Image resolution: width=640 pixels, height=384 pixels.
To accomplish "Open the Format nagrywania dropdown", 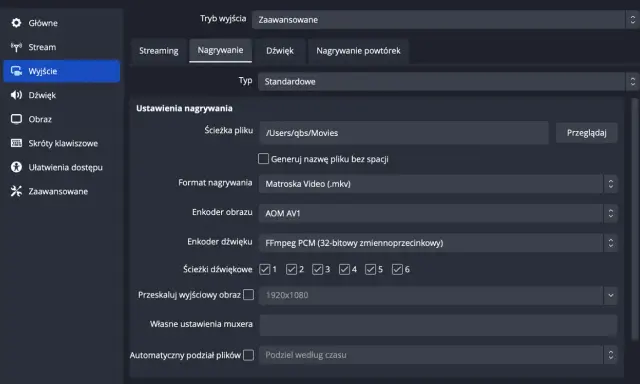I will coord(438,184).
